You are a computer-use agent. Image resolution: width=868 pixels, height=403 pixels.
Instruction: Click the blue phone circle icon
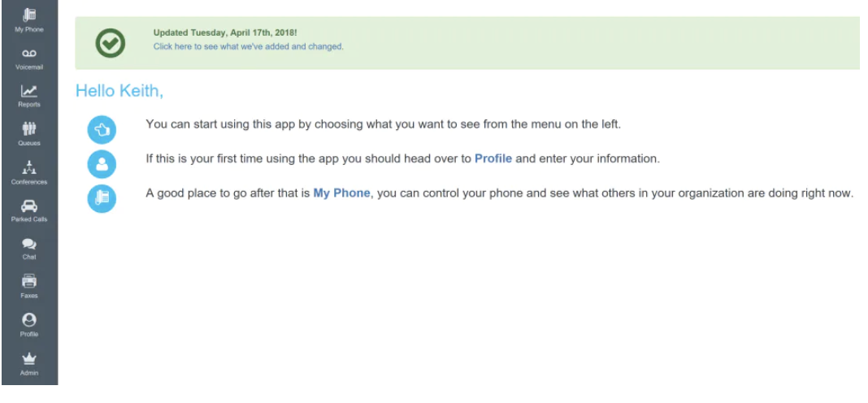click(x=102, y=198)
